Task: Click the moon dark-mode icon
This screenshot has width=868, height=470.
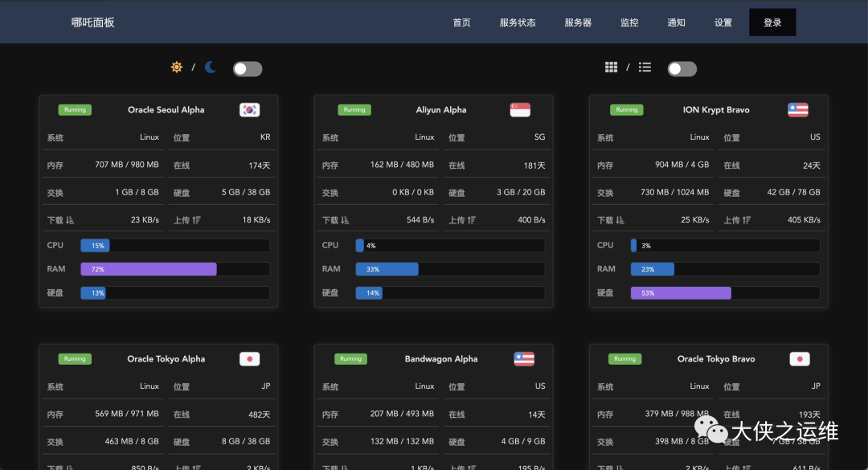Action: tap(211, 67)
